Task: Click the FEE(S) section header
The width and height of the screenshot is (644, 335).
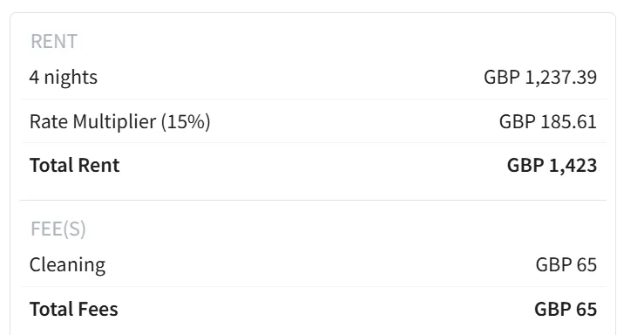Action: point(58,229)
